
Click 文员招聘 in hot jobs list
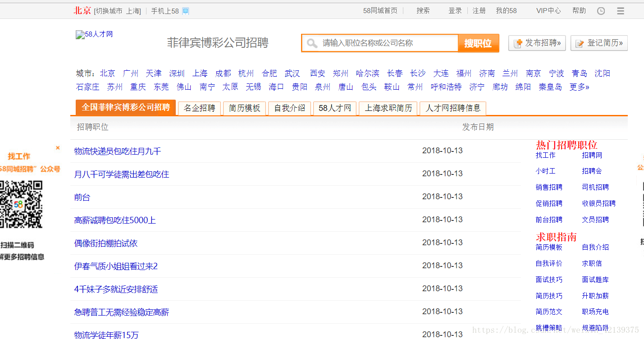[595, 220]
